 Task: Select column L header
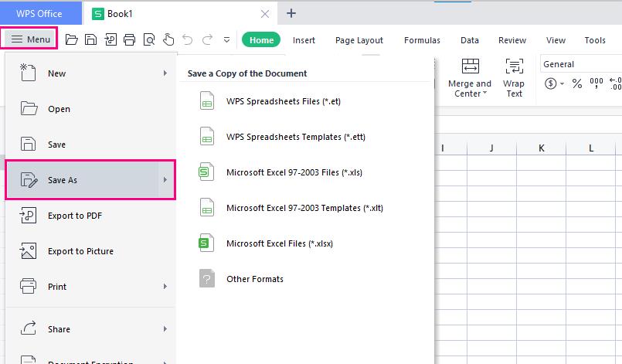coord(590,148)
